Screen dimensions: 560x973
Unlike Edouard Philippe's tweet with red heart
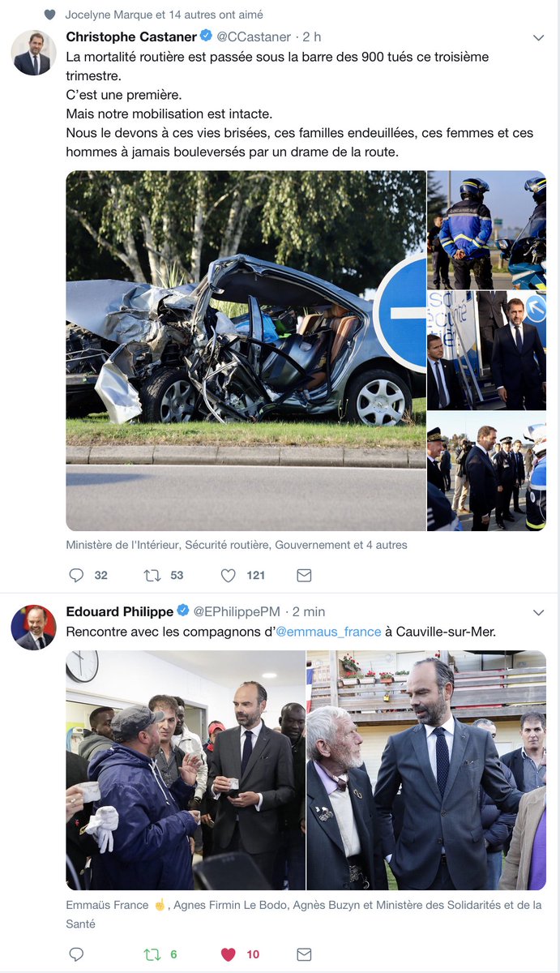tap(229, 954)
